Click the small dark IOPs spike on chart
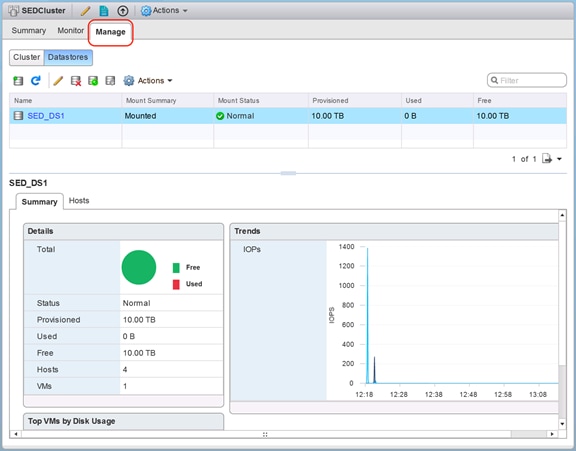576x451 pixels. [374, 370]
